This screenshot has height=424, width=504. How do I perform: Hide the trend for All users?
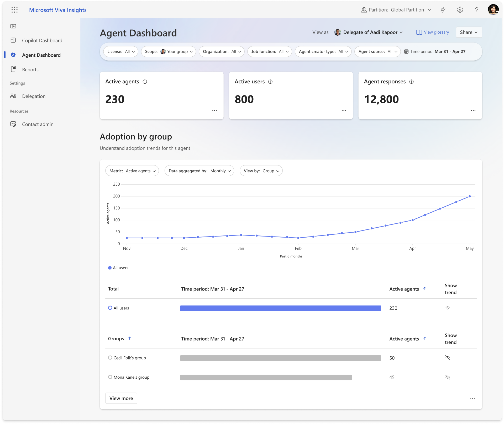tap(448, 308)
